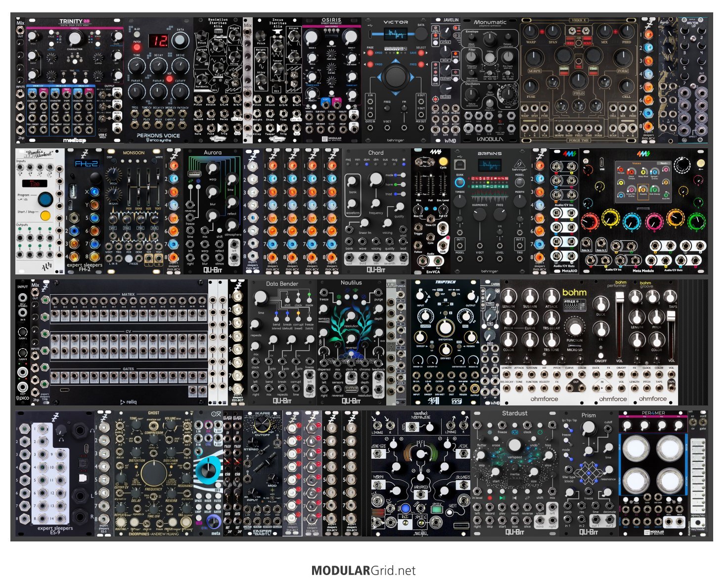
Task: Click the atmosphere knob on Aurora
Action: pyautogui.click(x=231, y=224)
